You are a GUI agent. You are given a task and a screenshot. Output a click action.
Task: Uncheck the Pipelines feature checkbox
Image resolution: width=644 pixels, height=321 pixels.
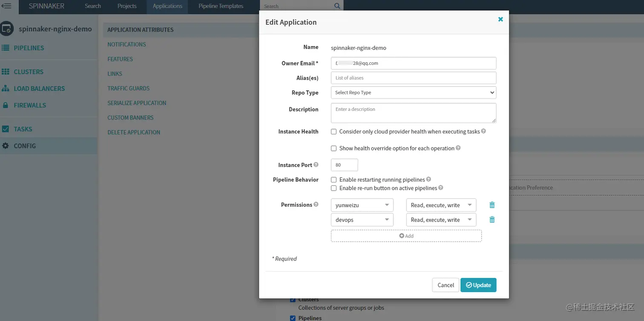(293, 318)
